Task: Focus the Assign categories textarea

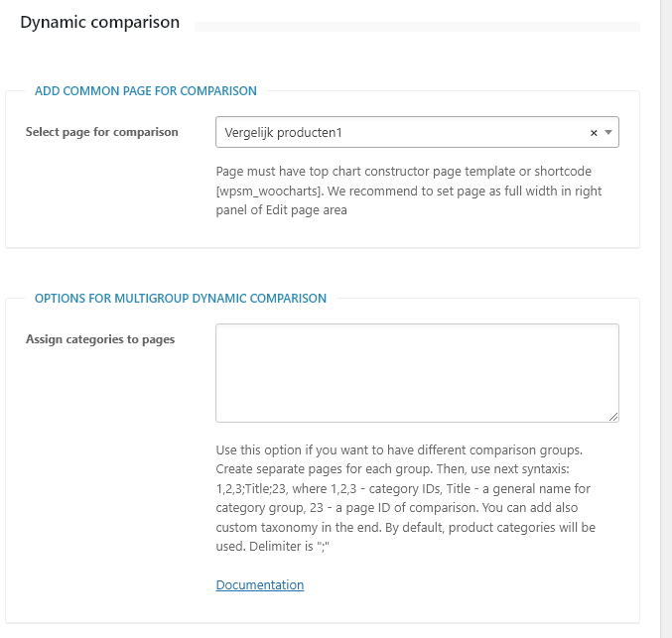Action: (417, 372)
